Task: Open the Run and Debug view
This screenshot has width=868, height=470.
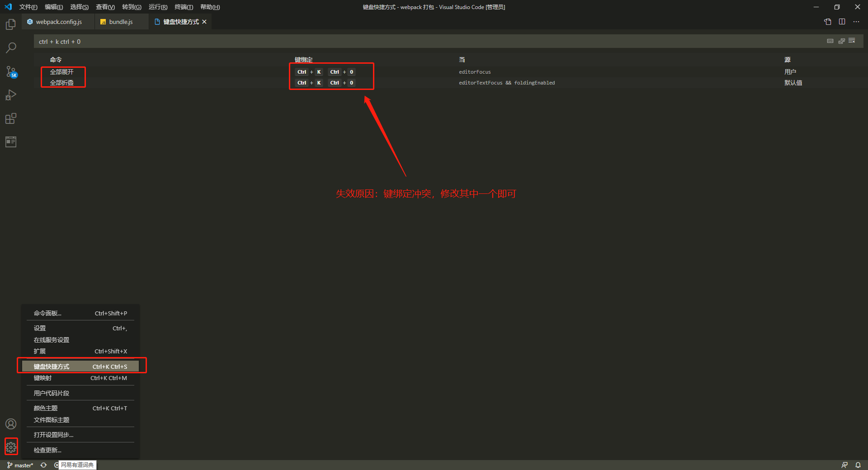Action: (11, 95)
